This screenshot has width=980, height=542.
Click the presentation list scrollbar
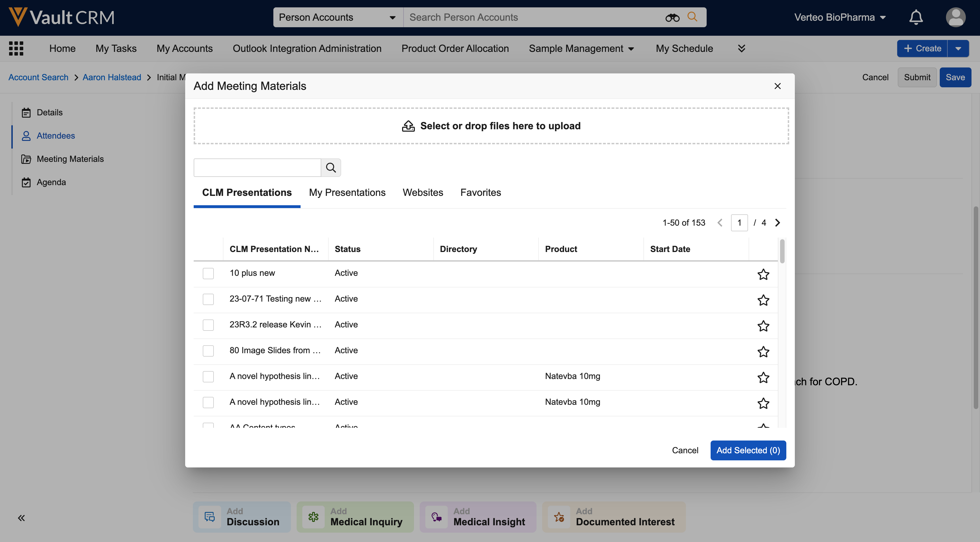click(x=782, y=251)
